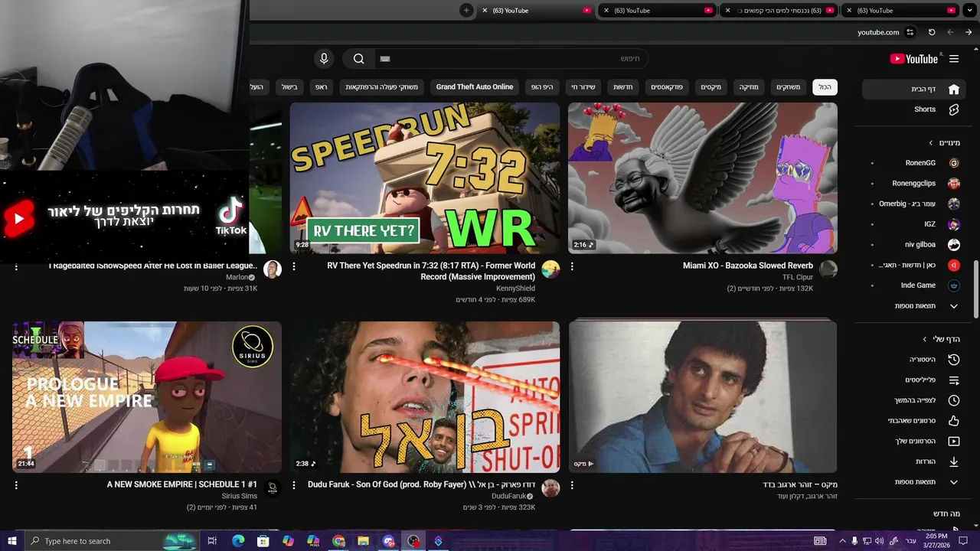
Task: Open the three-dot menu for A NEW SMOKE EMPIRE
Action: [x=16, y=485]
